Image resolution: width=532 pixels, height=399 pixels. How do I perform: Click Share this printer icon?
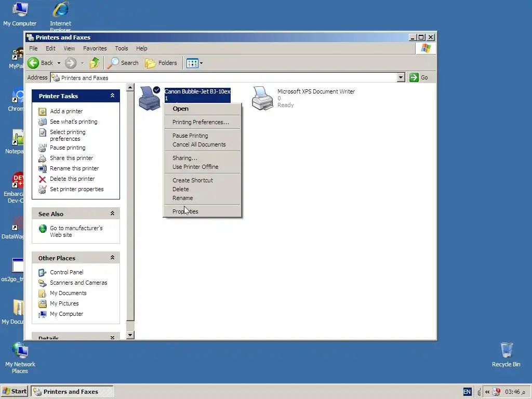pyautogui.click(x=43, y=158)
